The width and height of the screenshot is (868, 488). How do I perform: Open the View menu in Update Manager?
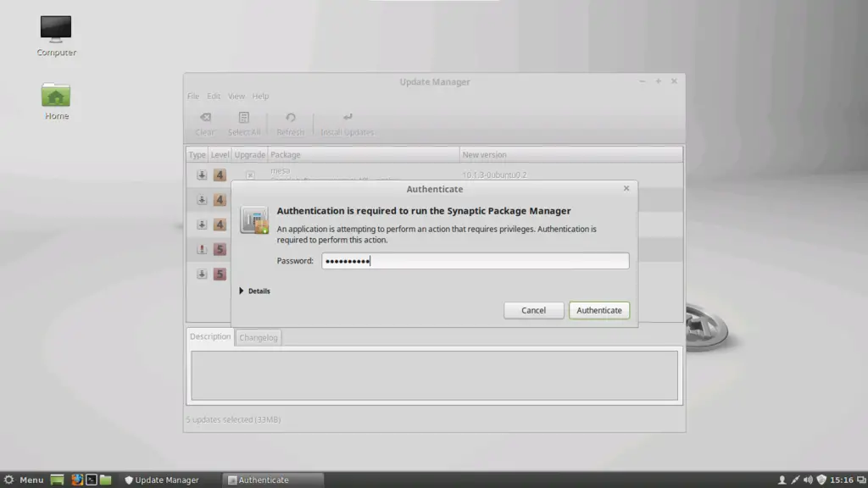pyautogui.click(x=236, y=97)
